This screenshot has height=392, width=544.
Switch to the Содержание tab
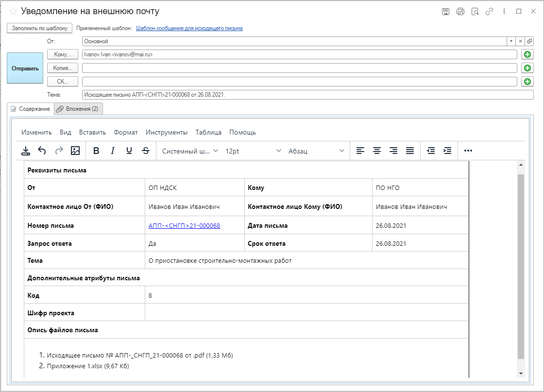pos(31,109)
